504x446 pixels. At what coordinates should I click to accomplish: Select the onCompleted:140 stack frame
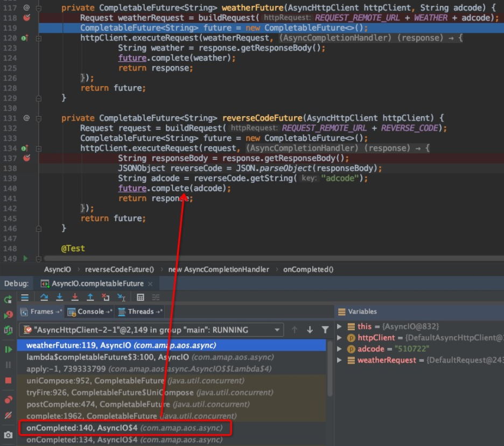(x=124, y=428)
